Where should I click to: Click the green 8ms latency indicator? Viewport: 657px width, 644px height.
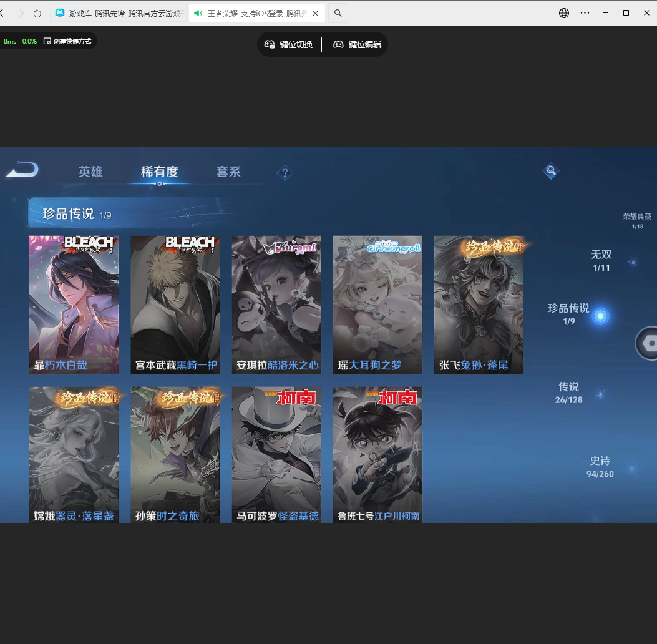coord(9,41)
